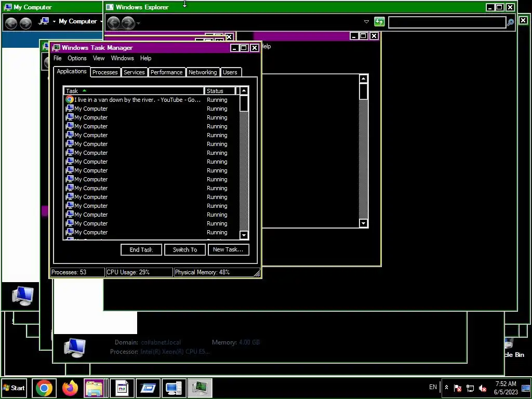Open the file explorer taskbar icon
This screenshot has height=399, width=532.
[94, 388]
